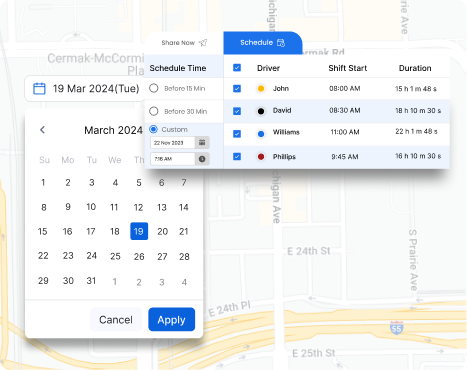Screen dimensions: 467x370
Task: Click the driver name Phillips
Action: 284,157
